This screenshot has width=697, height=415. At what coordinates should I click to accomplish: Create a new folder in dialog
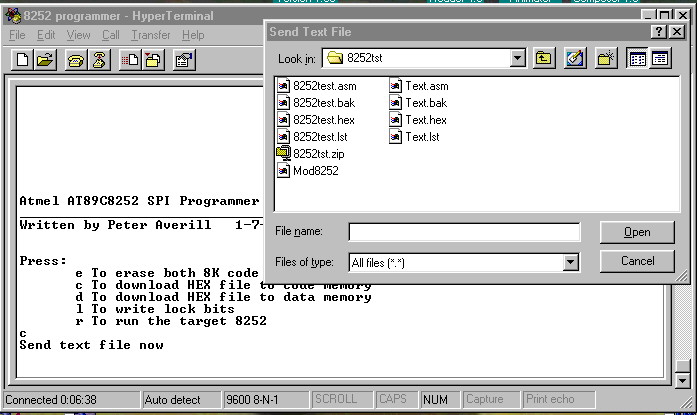click(605, 58)
